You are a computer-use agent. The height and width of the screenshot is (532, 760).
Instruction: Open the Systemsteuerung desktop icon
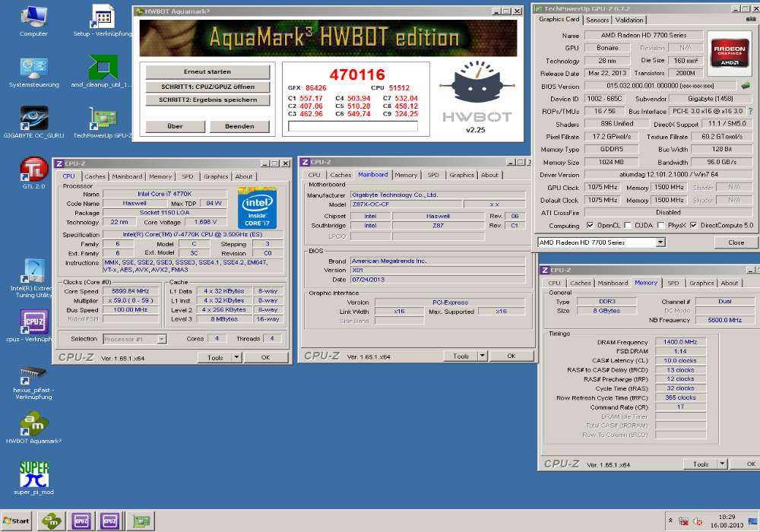point(34,73)
